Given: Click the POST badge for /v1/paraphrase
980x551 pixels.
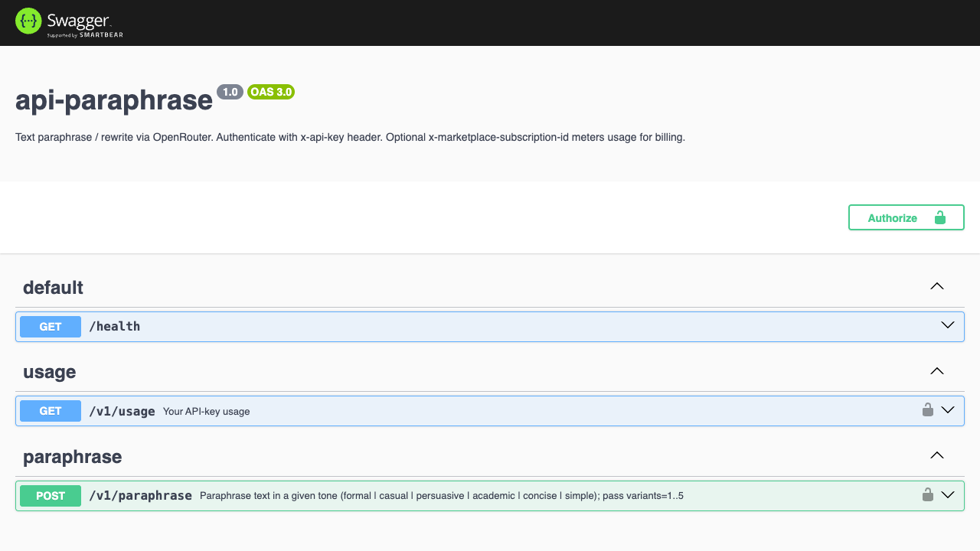Looking at the screenshot, I should point(51,496).
